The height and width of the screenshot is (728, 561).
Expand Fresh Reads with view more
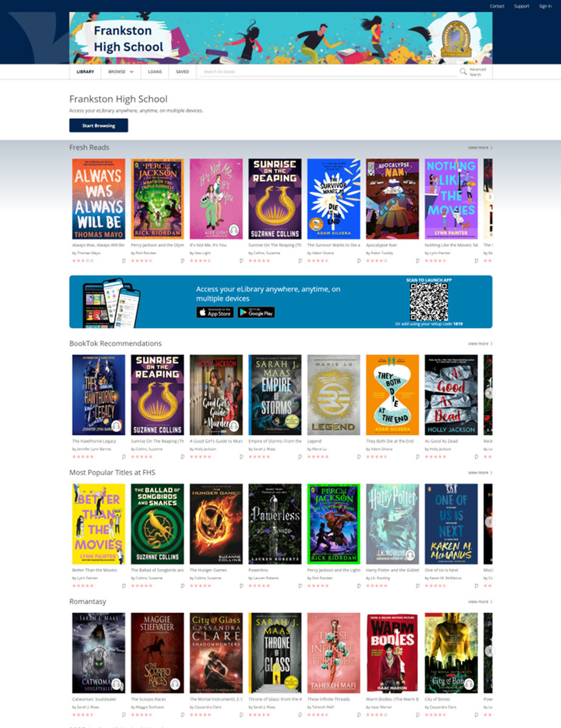[x=480, y=147]
